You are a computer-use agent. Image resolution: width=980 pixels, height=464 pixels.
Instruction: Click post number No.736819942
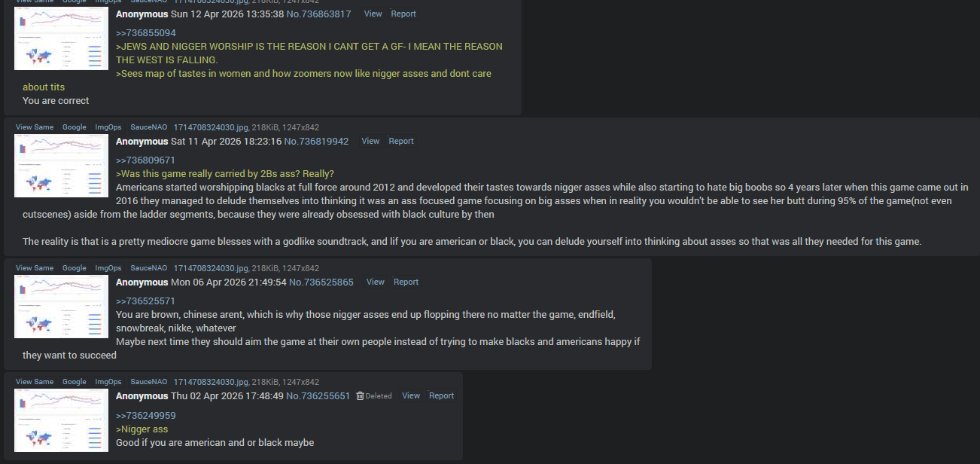316,142
